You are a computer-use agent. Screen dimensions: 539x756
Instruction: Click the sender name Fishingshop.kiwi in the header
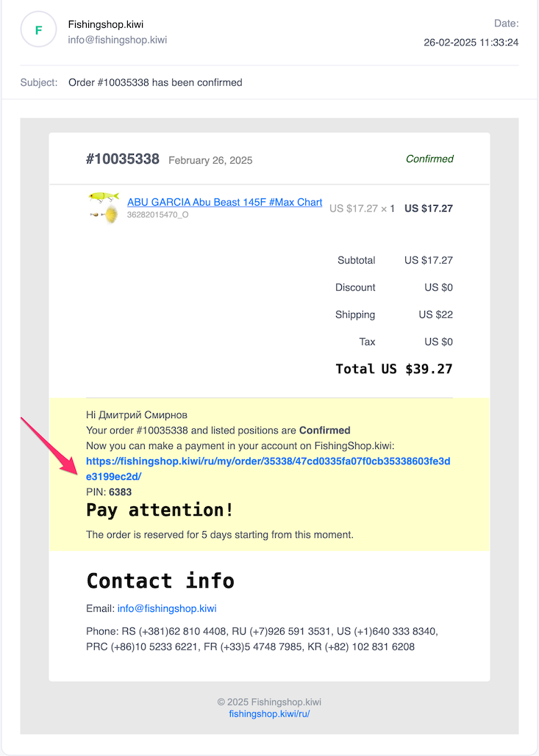tap(105, 24)
